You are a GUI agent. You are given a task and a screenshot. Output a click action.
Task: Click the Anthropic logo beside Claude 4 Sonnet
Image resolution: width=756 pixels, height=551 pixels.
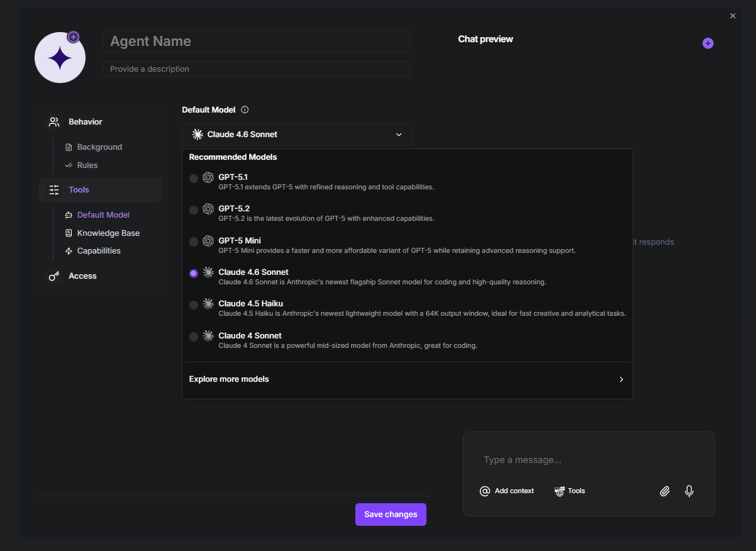click(x=208, y=337)
